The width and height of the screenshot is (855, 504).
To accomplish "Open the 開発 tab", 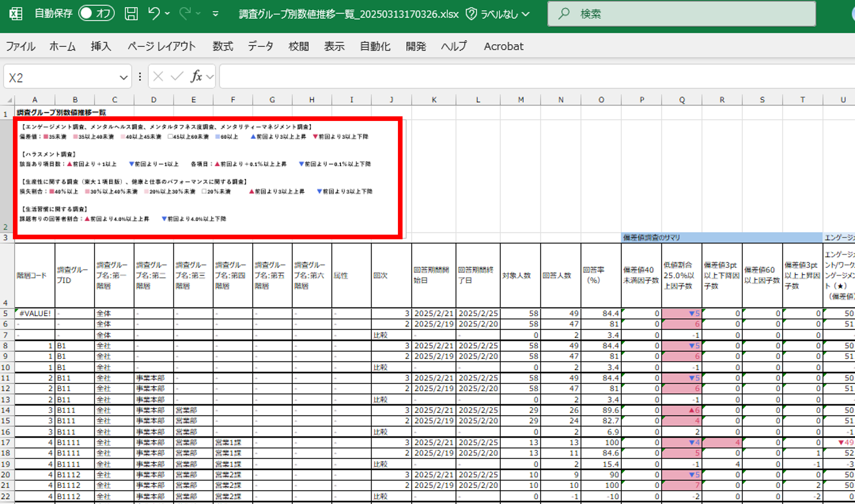I will (416, 46).
